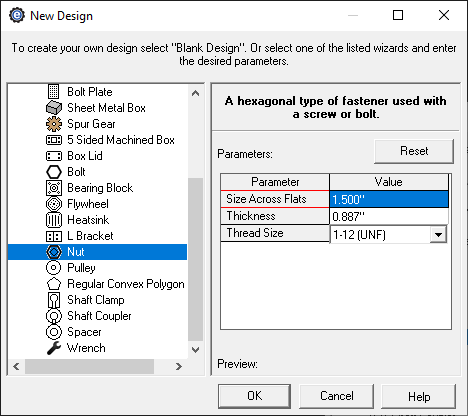Screen dimensions: 468x416
Task: Select the Wrench wizard
Action: coord(86,348)
